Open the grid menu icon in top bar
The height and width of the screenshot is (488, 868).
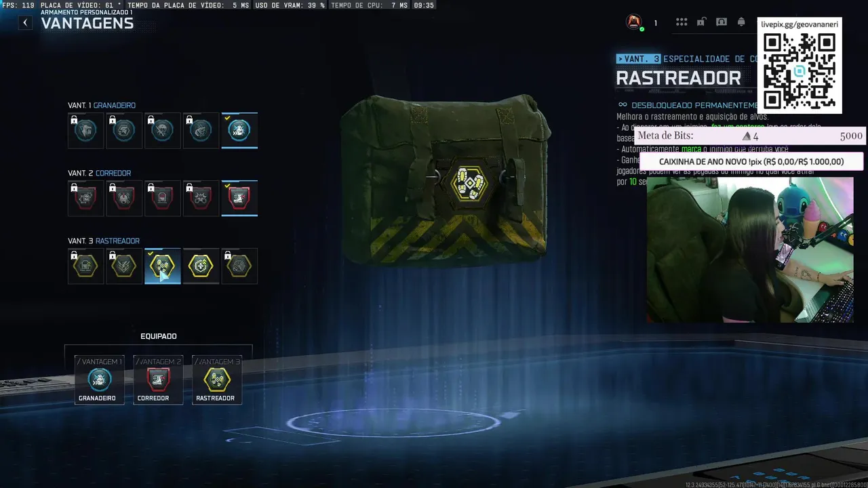pyautogui.click(x=682, y=22)
